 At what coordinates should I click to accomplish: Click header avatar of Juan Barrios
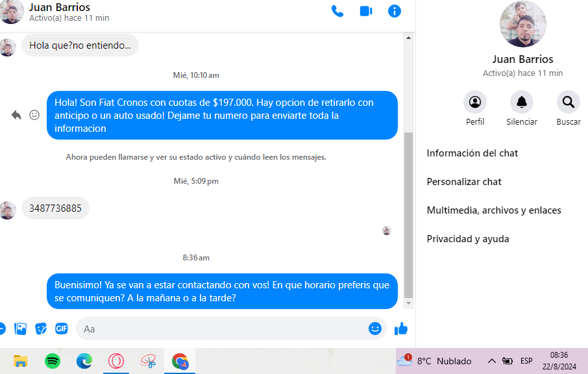pyautogui.click(x=11, y=11)
